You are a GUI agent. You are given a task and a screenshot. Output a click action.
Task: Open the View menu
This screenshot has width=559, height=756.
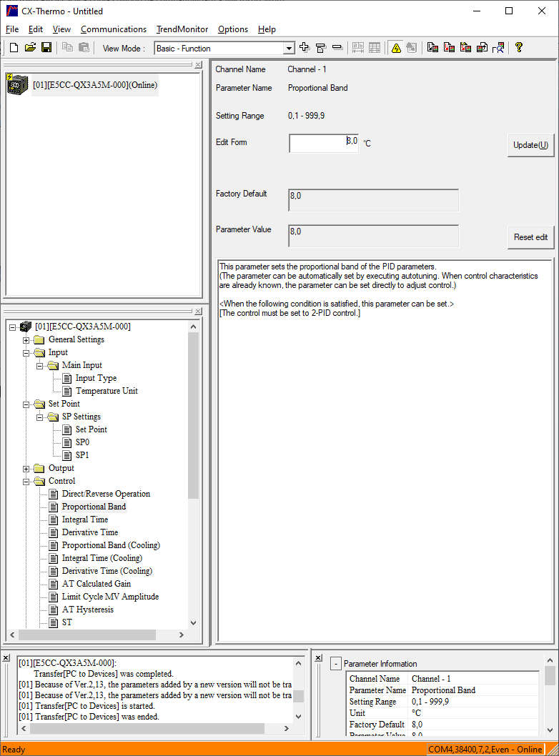pos(61,29)
